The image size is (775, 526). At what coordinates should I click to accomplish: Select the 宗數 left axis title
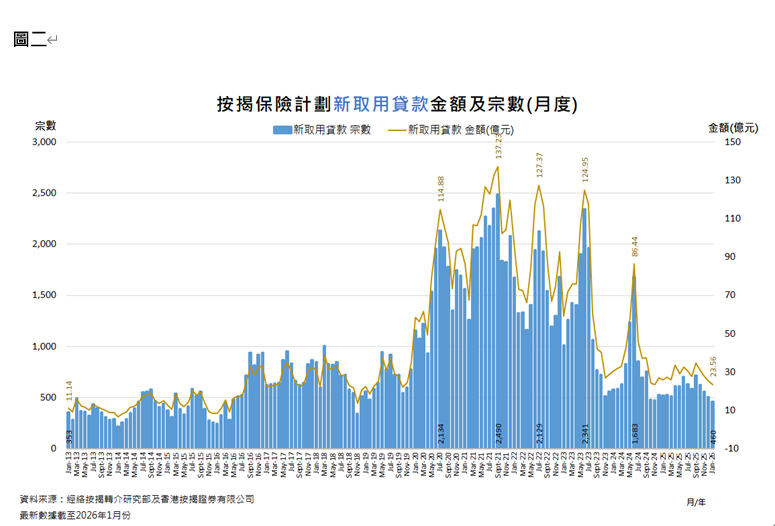45,125
